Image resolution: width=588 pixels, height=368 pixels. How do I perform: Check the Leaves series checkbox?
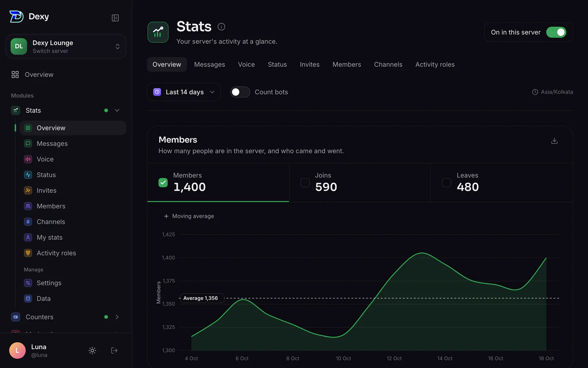(446, 183)
